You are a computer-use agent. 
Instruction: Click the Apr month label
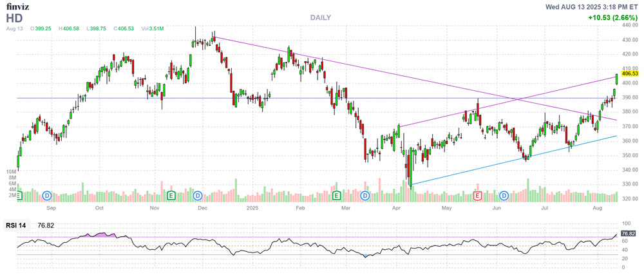(x=396, y=208)
